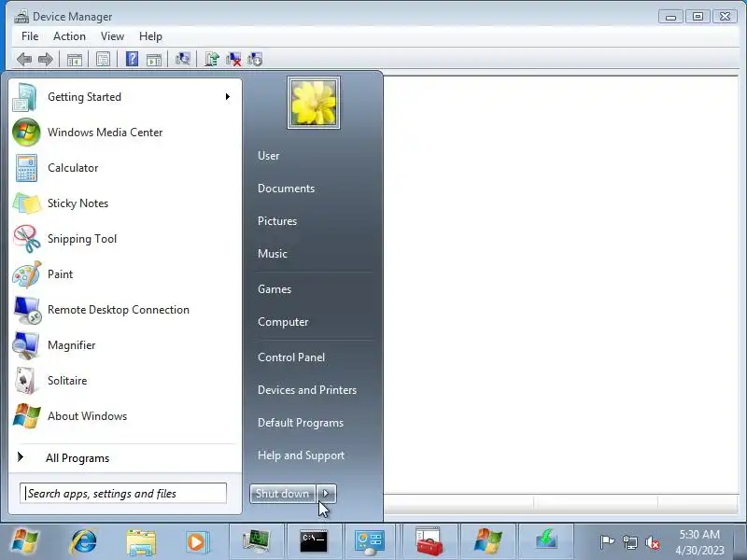Viewport: 747px width, 560px height.
Task: Open Games from Start menu right pane
Action: (274, 289)
